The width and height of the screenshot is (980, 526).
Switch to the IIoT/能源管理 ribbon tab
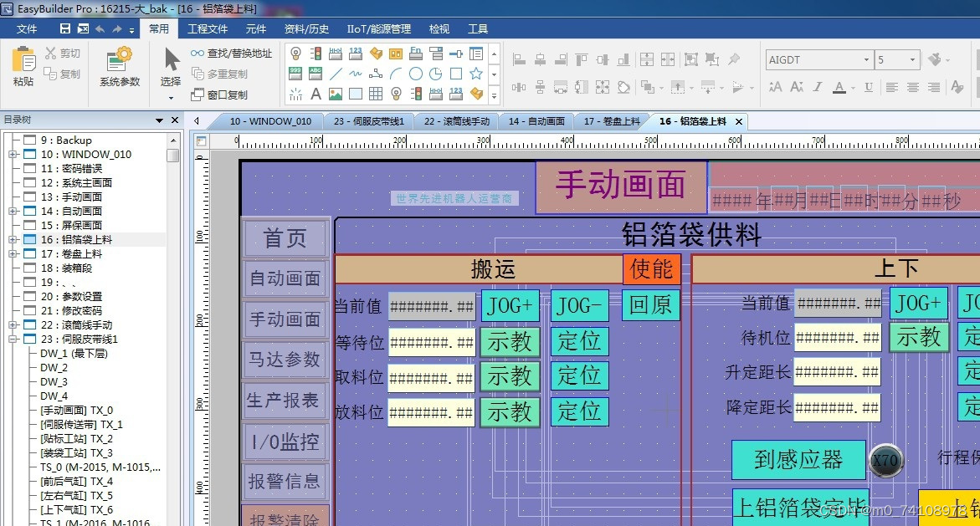[x=379, y=28]
